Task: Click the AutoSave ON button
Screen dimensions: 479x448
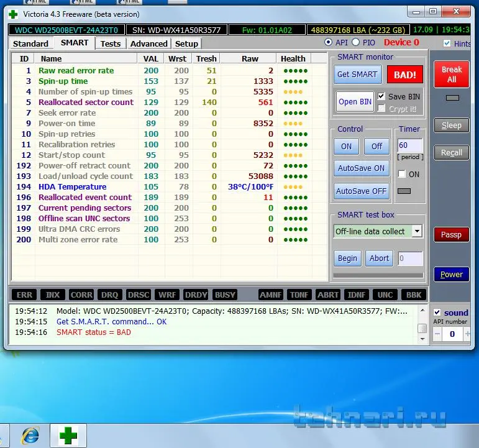Action: click(362, 168)
